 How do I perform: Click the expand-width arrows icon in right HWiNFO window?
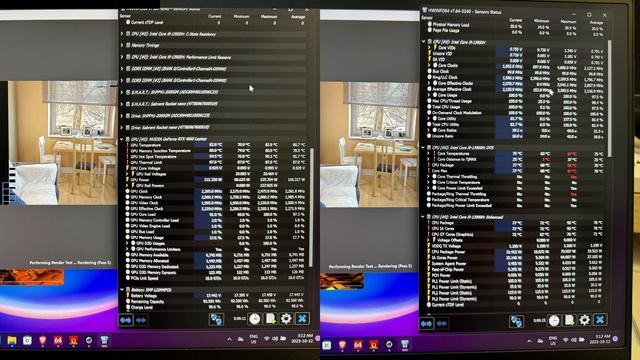click(427, 324)
